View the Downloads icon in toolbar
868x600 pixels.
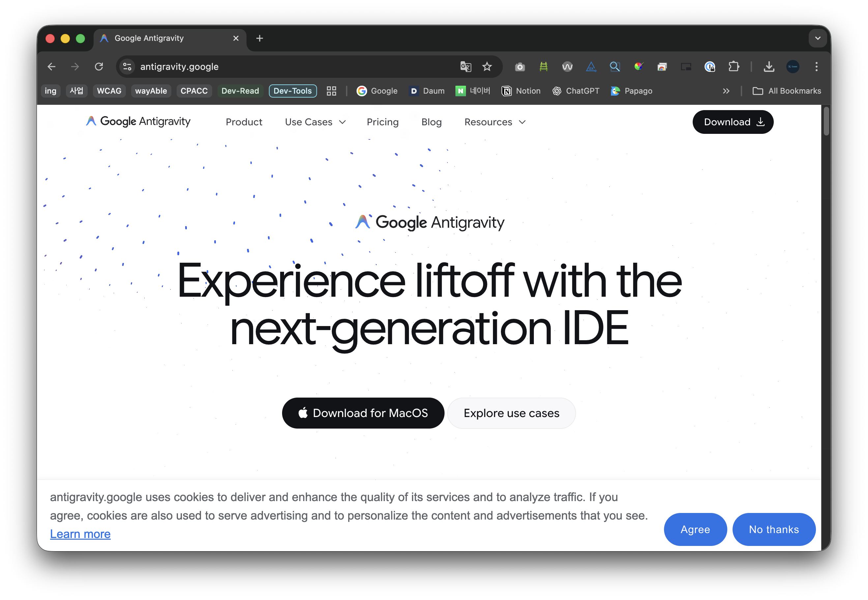pyautogui.click(x=769, y=67)
